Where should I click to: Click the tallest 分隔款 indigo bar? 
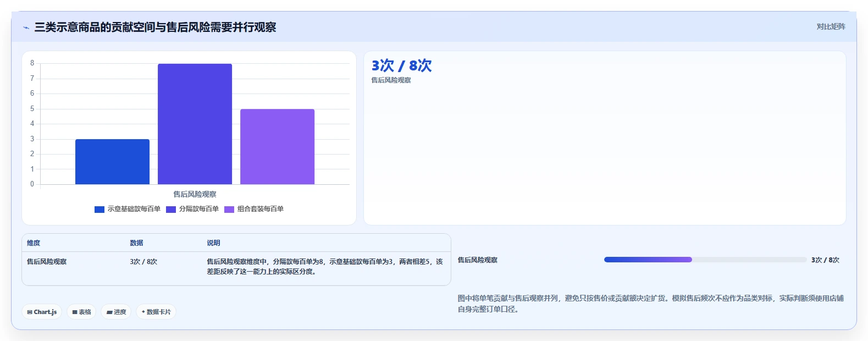click(195, 124)
